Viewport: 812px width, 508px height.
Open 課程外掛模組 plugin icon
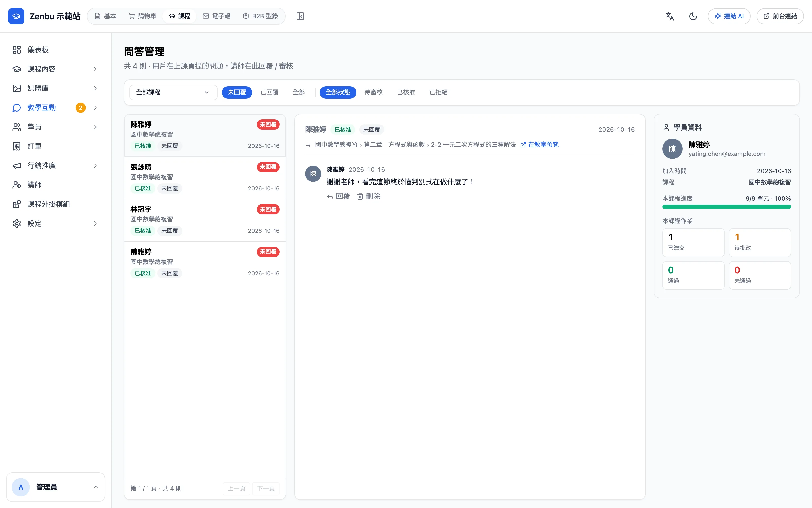click(x=17, y=204)
